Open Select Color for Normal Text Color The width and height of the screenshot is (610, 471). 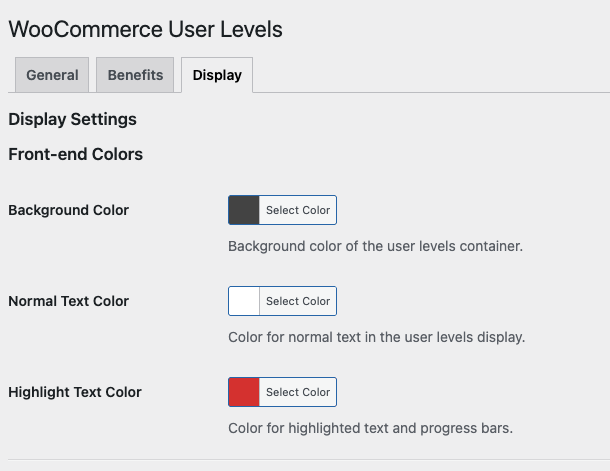298,301
